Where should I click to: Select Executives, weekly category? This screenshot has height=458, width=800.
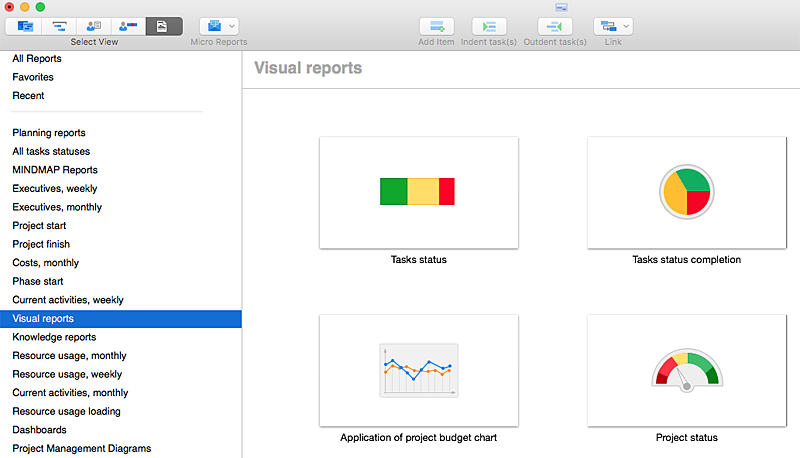click(x=55, y=188)
